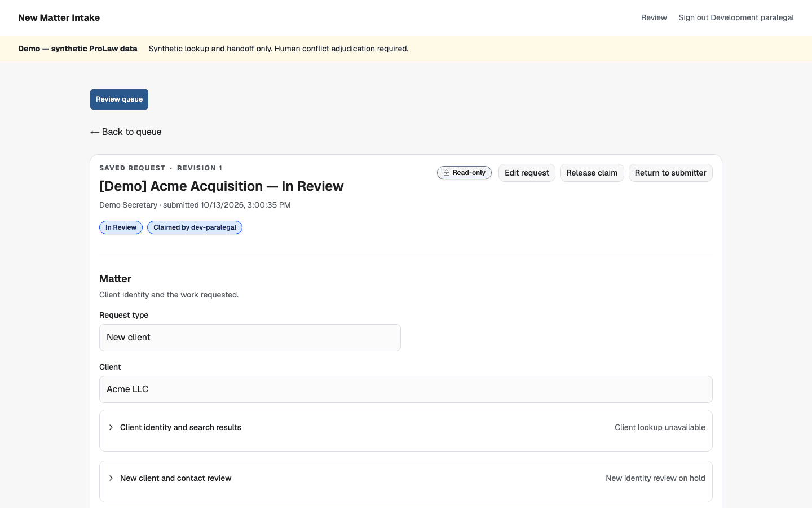The image size is (812, 508).
Task: Click the SAVED REQUEST · REVISION 1 label
Action: tap(161, 168)
